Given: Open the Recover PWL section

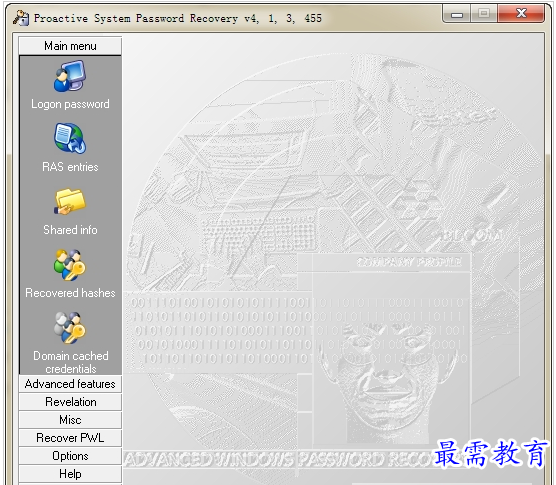Looking at the screenshot, I should click(x=70, y=438).
